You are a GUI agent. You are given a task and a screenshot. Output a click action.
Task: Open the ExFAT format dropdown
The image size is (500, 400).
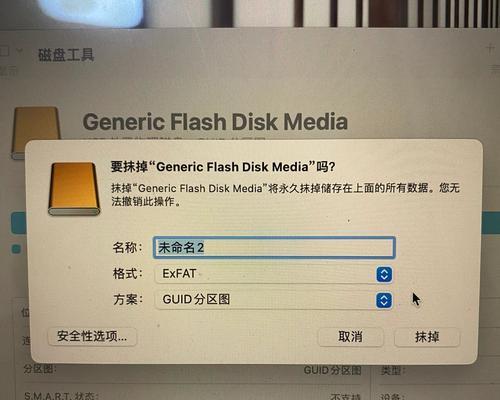(x=273, y=274)
